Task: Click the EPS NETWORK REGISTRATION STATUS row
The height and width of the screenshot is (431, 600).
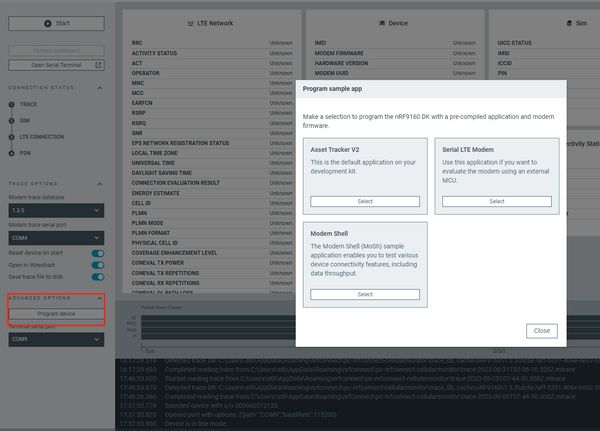Action: pos(212,143)
